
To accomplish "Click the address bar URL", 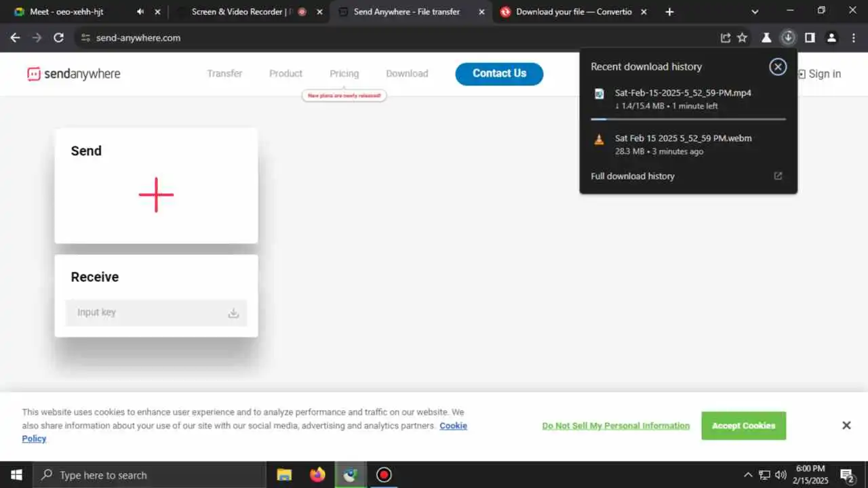I will click(x=138, y=38).
